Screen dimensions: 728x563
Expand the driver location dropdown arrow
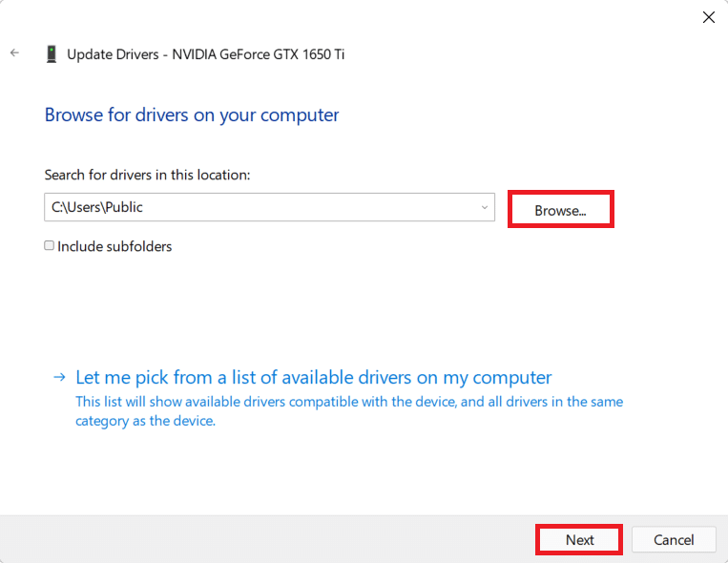pyautogui.click(x=484, y=207)
